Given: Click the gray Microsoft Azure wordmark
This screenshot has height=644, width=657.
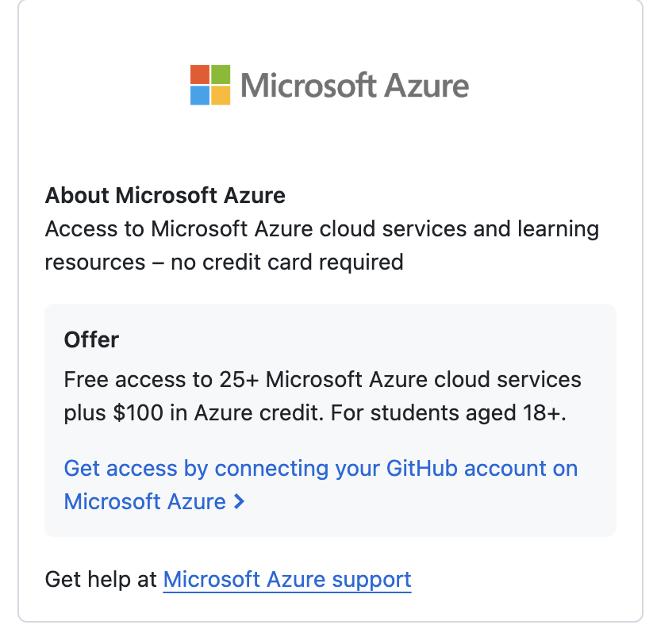Looking at the screenshot, I should 355,86.
